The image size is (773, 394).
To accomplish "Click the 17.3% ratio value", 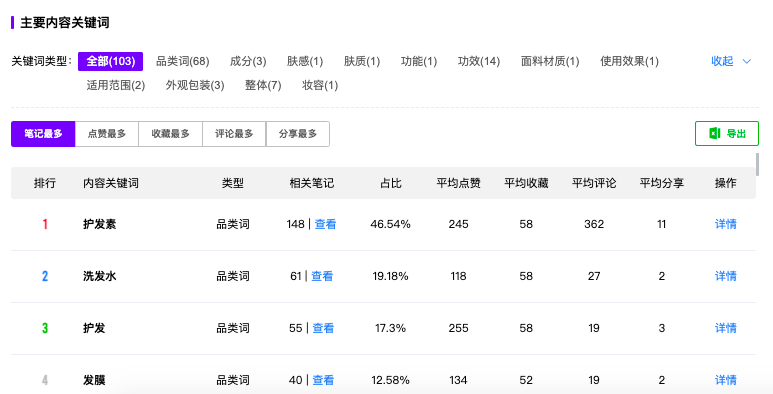I will pyautogui.click(x=390, y=328).
